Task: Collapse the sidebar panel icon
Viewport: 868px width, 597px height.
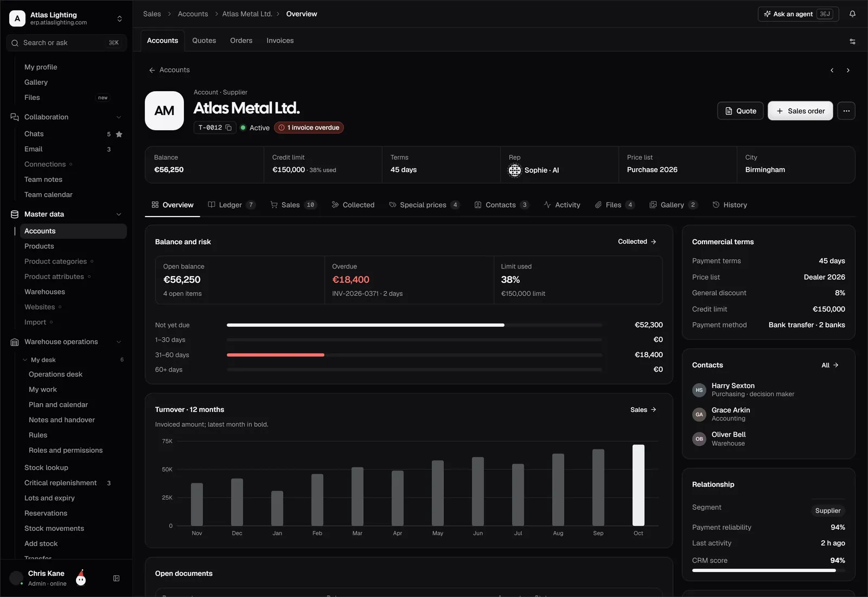Action: click(x=116, y=579)
